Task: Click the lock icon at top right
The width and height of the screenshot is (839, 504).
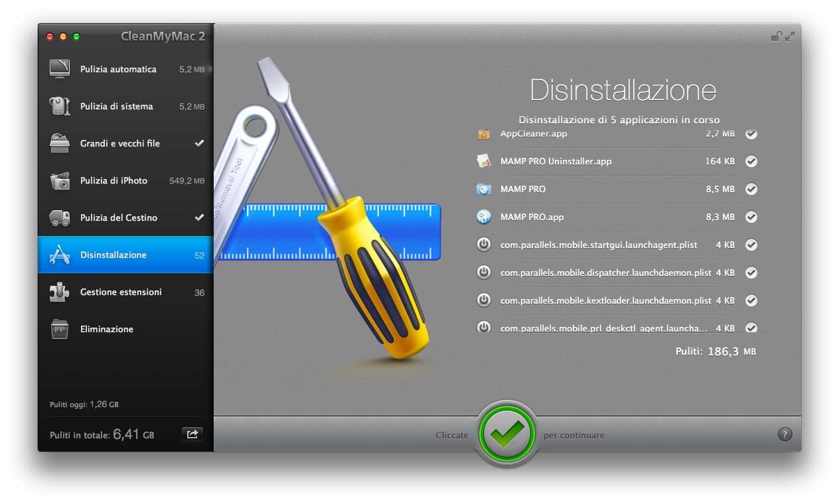Action: pos(776,36)
